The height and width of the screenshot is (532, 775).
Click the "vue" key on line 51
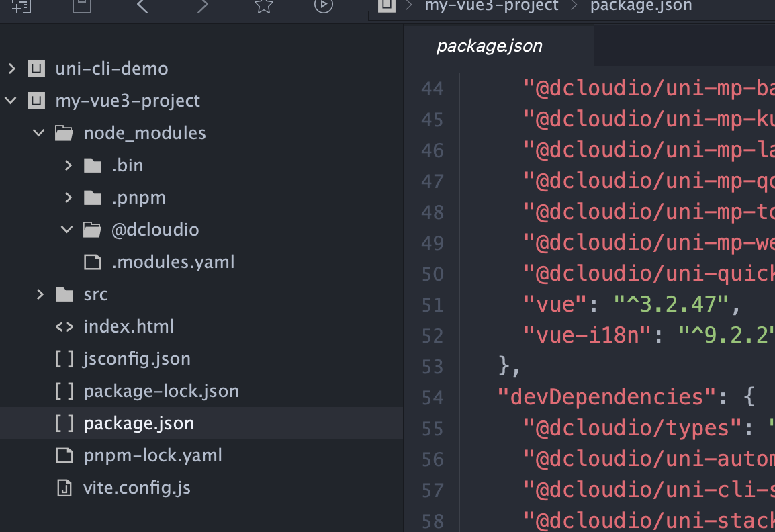tap(556, 304)
